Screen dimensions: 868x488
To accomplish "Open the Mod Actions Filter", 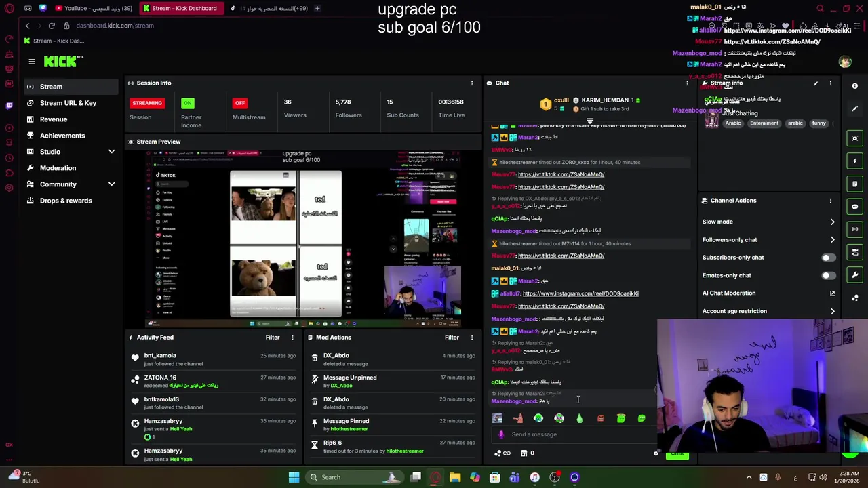I will (x=452, y=338).
